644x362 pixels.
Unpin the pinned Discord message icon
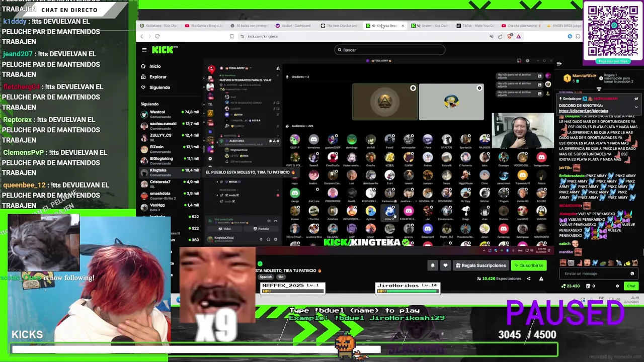point(636,99)
